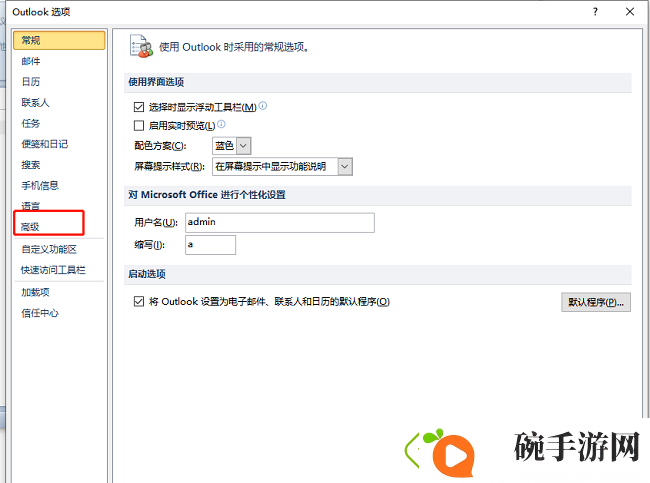
Task: Open 快速访问工具栏 settings
Action: (x=53, y=270)
